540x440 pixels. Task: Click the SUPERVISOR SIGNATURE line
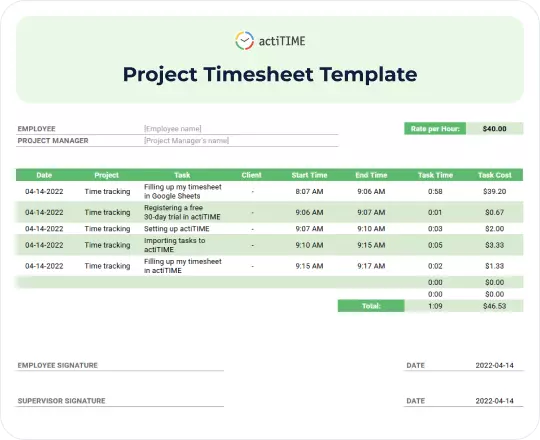click(x=120, y=401)
